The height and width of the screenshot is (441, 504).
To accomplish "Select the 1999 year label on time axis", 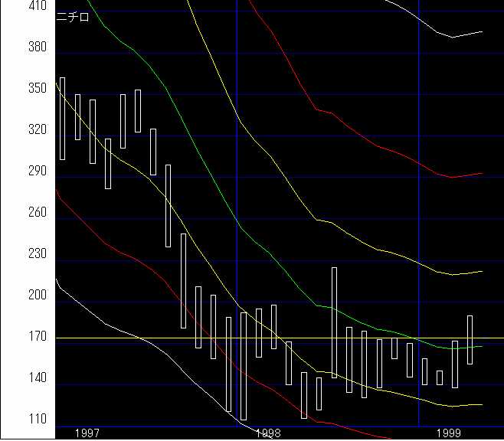I will pos(448,433).
